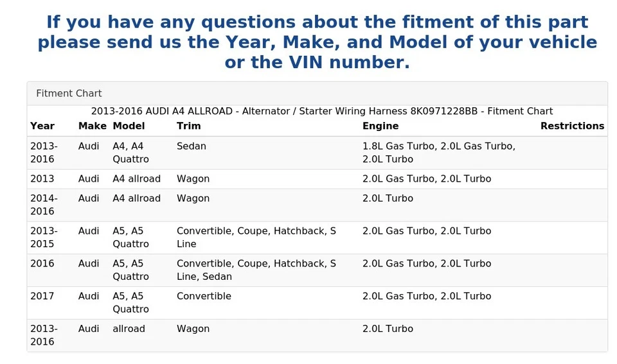Click the Convertible trim in the 2017 row
617x364 pixels.
(x=204, y=296)
